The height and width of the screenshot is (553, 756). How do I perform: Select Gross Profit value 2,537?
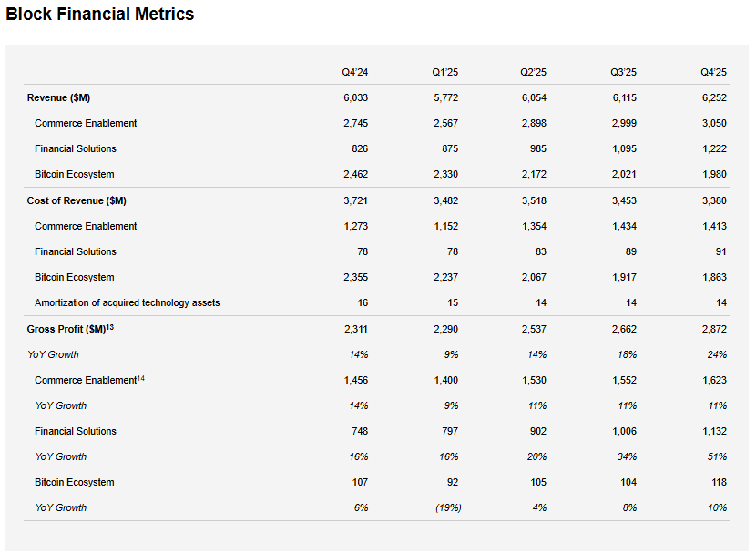535,329
